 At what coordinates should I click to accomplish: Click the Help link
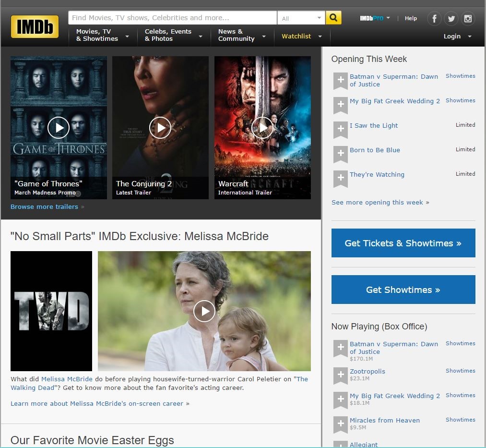click(x=411, y=18)
